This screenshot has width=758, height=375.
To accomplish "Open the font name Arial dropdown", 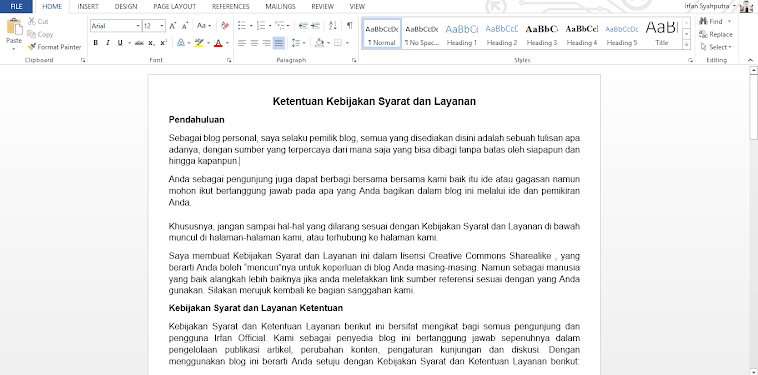I will point(138,26).
